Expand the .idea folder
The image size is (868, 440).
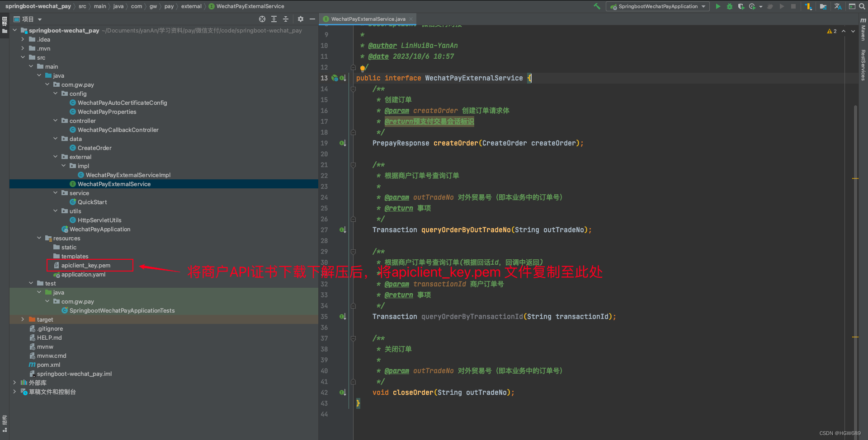pos(23,39)
